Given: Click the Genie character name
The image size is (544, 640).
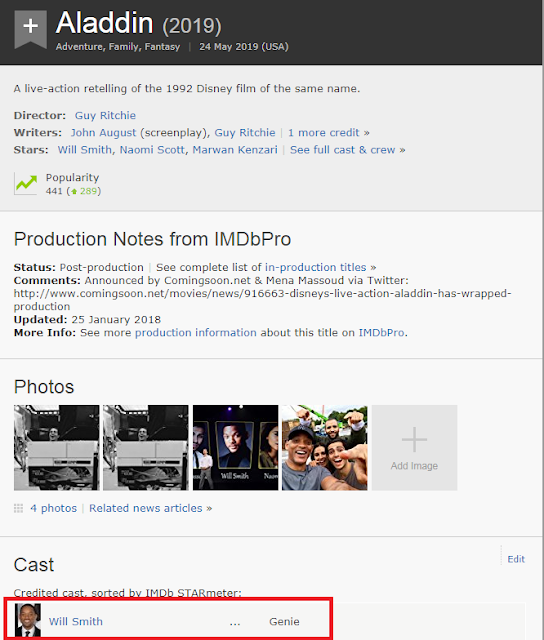Looking at the screenshot, I should click(284, 621).
